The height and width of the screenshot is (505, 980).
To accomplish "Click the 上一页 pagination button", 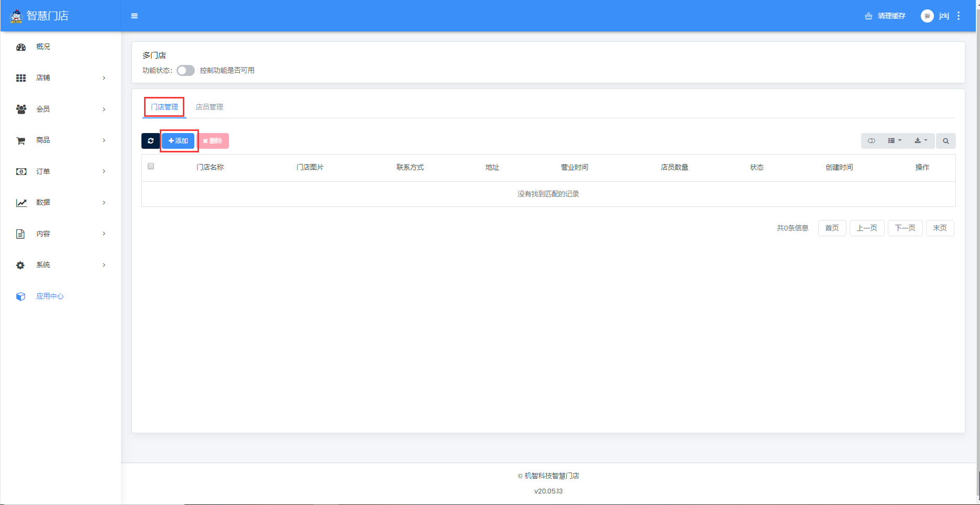I will pos(867,228).
